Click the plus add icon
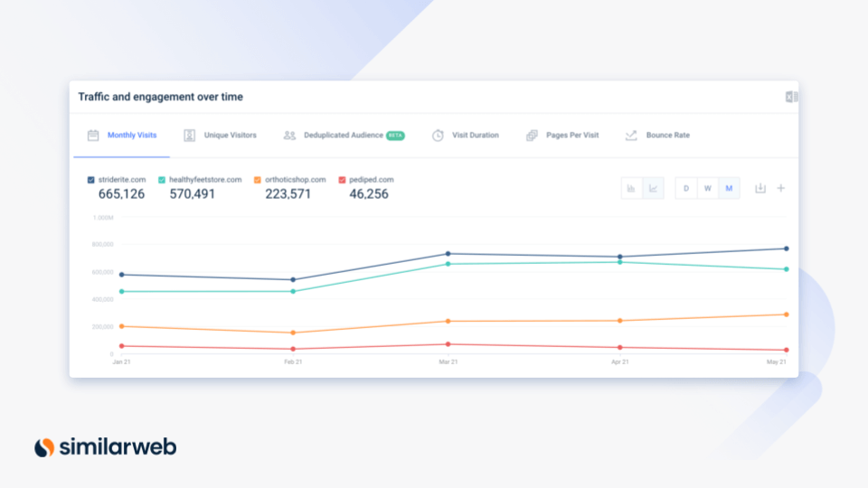 click(x=781, y=189)
